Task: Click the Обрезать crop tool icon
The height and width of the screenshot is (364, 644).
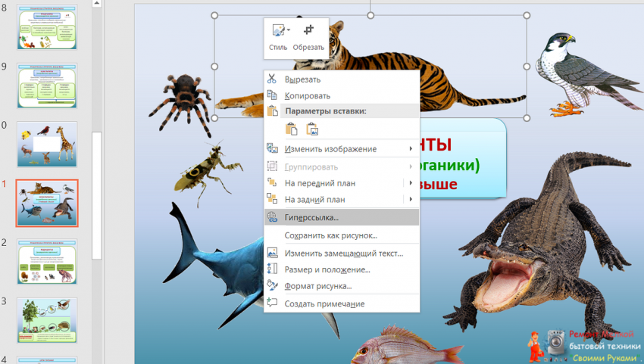Action: click(308, 31)
